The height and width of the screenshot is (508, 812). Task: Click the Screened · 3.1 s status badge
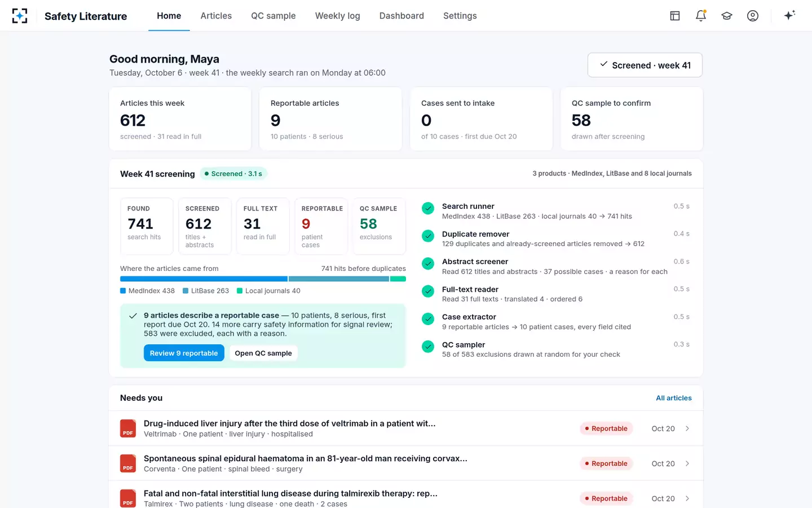coord(233,174)
